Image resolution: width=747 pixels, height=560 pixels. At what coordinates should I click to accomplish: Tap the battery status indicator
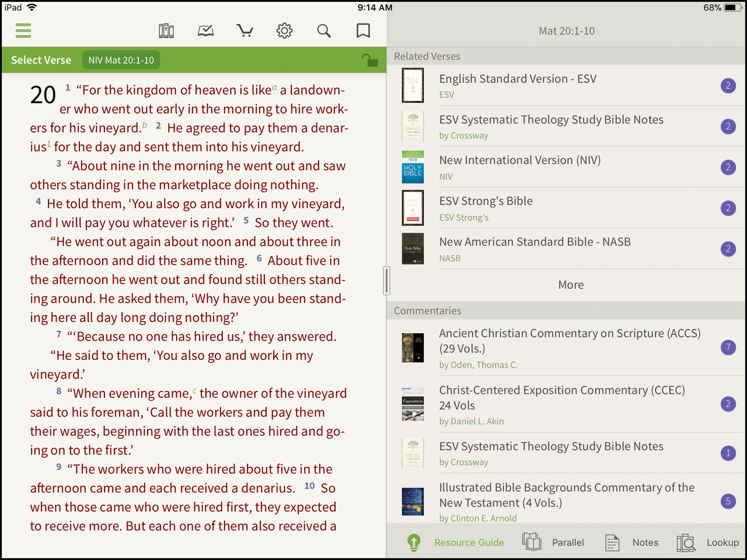[732, 8]
